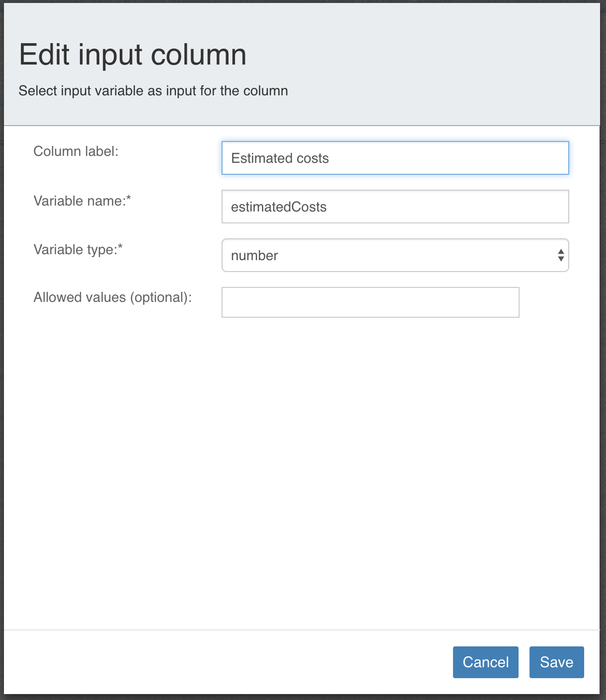Screen dimensions: 606x700
Task: Click the Column label text label
Action: click(x=76, y=151)
